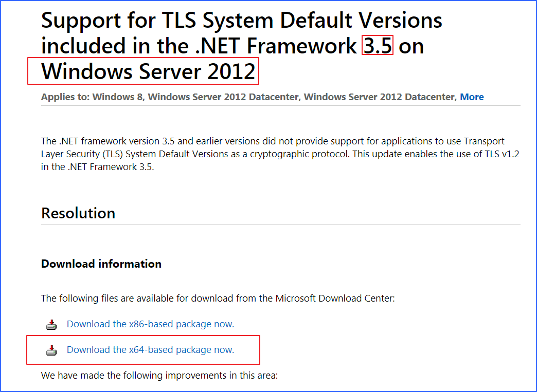
Task: Click the "Support for TLS System Default Versions" title
Action: [241, 21]
